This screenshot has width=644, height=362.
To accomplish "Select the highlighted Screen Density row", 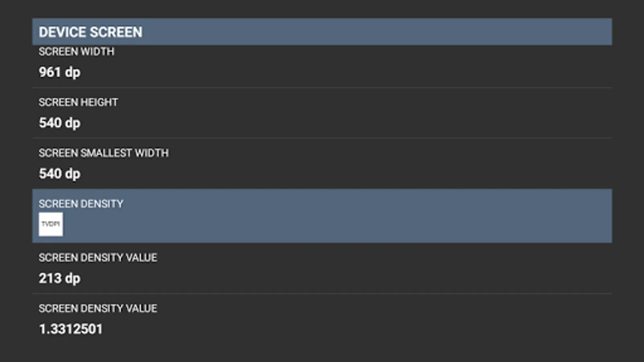I will (322, 216).
